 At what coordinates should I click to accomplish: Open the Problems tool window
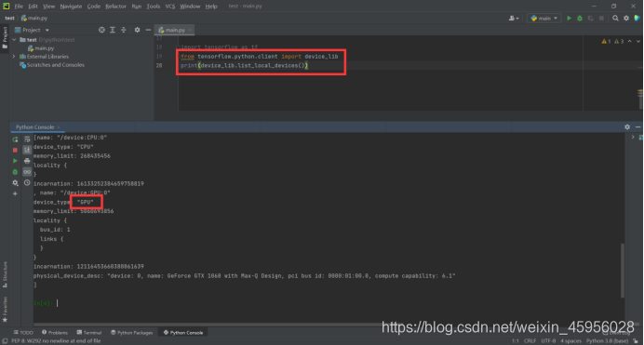coord(55,332)
